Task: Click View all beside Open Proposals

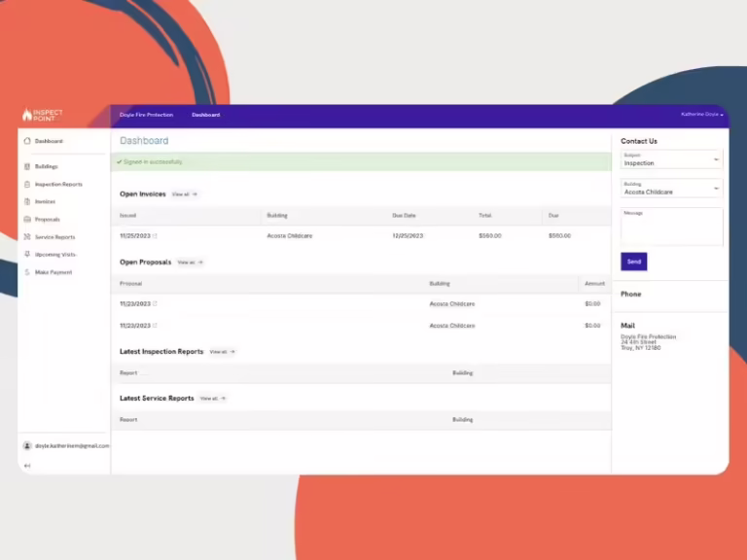Action: [x=190, y=262]
